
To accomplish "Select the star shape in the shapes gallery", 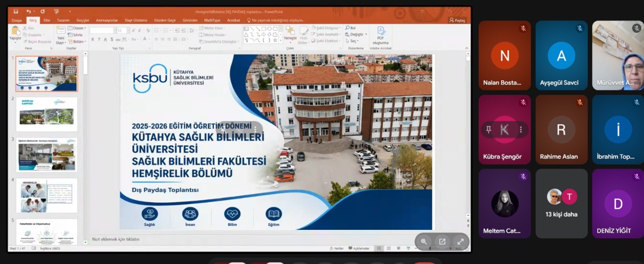I will pos(275,40).
